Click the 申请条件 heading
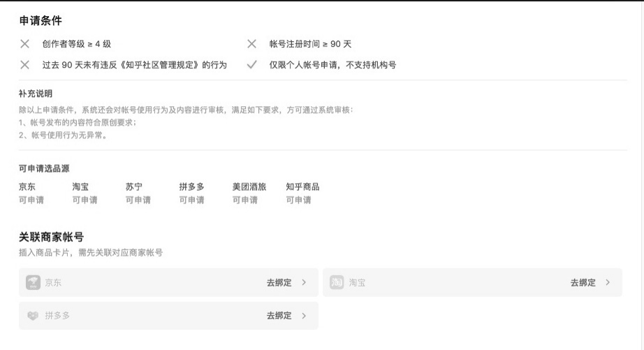 tap(41, 20)
